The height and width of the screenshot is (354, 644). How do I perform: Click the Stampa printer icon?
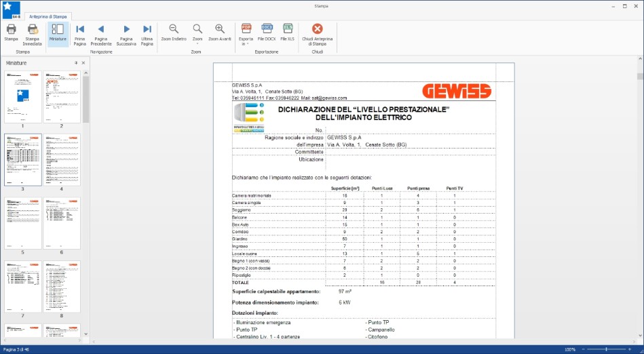11,29
